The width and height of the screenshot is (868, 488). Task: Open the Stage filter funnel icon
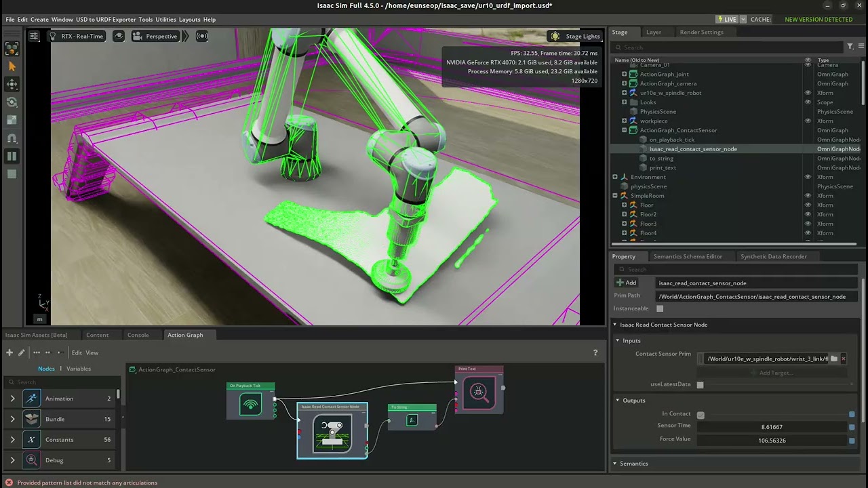coord(850,47)
